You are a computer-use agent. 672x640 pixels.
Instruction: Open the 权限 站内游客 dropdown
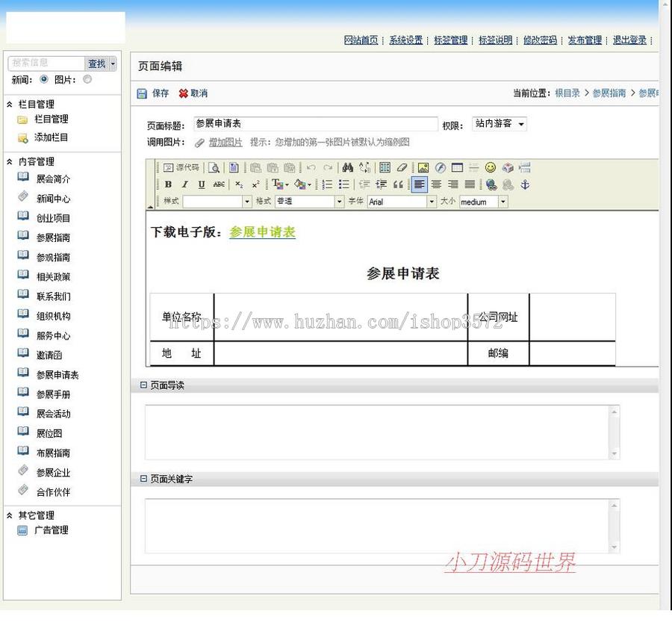pos(500,124)
